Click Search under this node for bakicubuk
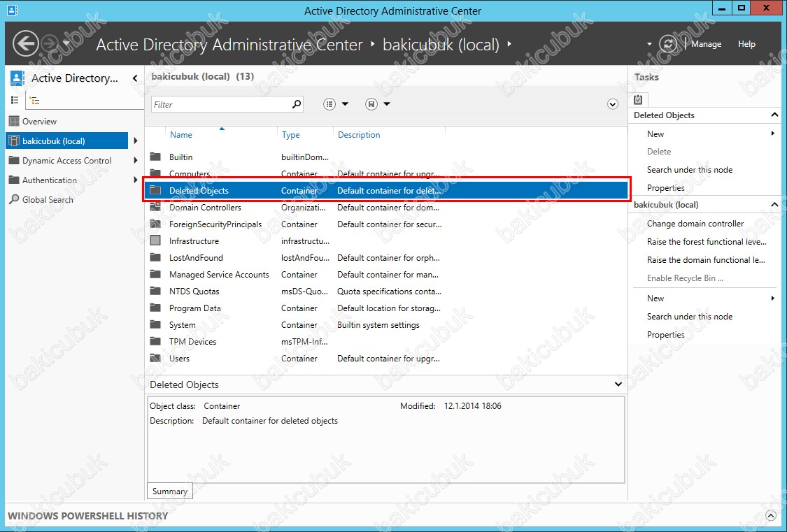 point(690,317)
